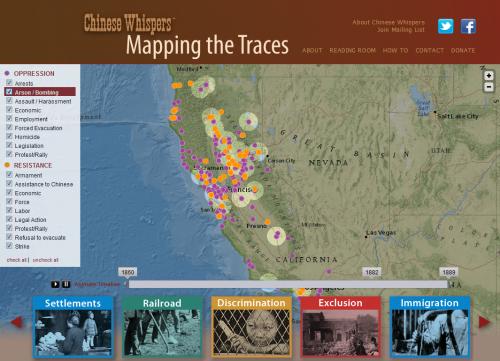Open the Immigration topic card
The width and height of the screenshot is (500, 361).
coord(430,327)
